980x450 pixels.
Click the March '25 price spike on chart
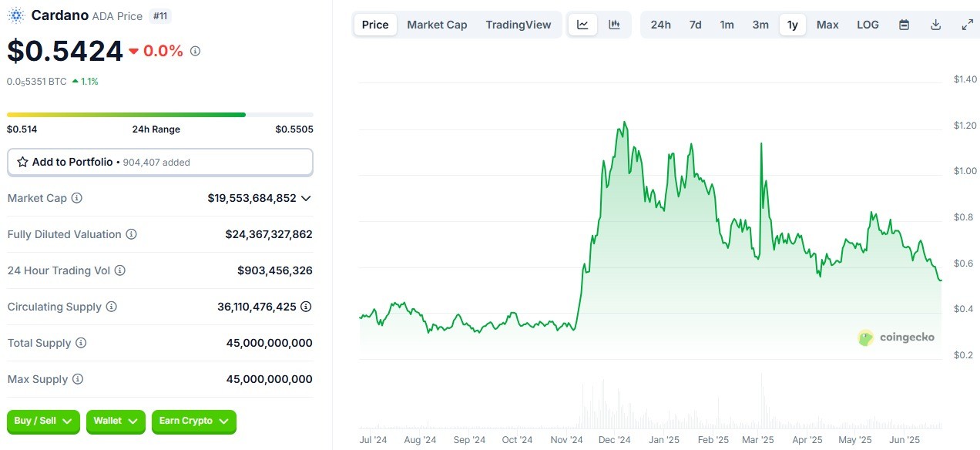tap(761, 143)
